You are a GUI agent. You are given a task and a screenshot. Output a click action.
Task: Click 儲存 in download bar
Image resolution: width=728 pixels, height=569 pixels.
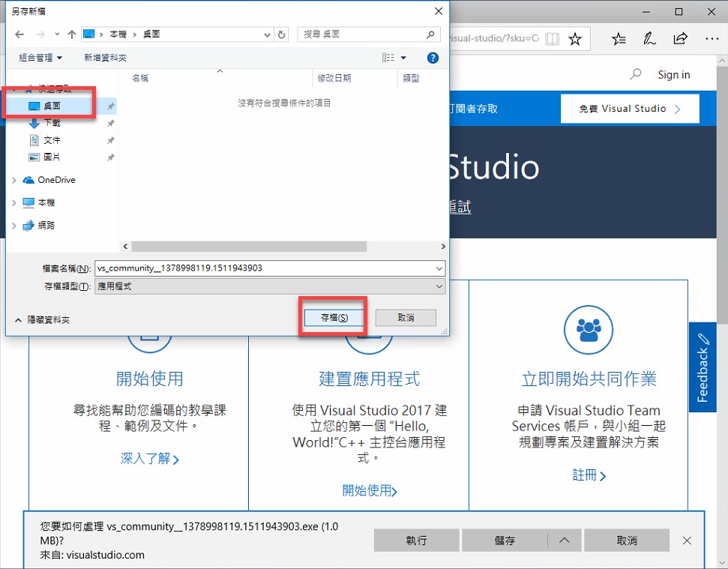click(505, 541)
